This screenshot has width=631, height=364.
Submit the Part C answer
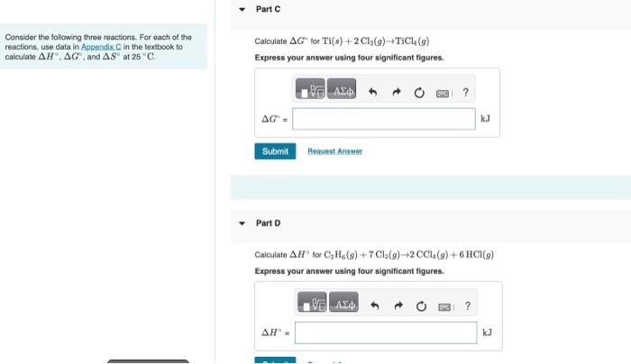pyautogui.click(x=275, y=151)
